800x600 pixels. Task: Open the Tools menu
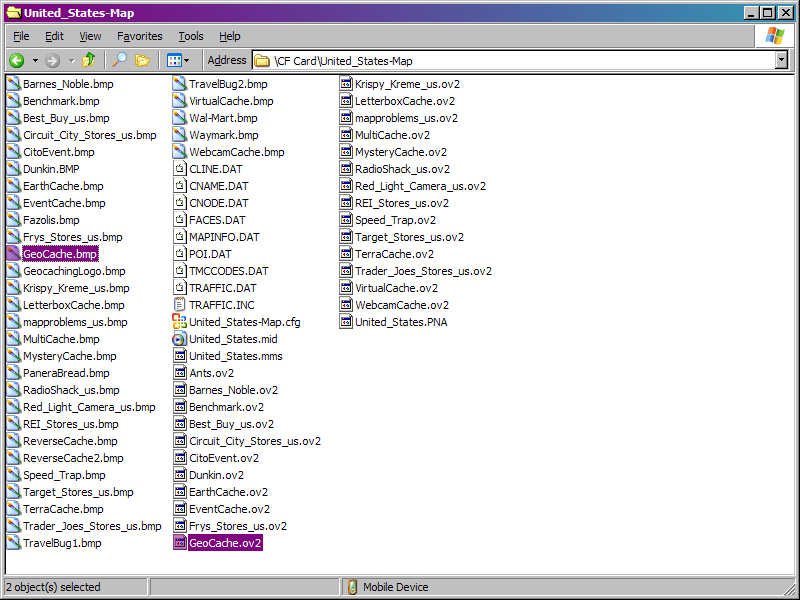tap(191, 36)
